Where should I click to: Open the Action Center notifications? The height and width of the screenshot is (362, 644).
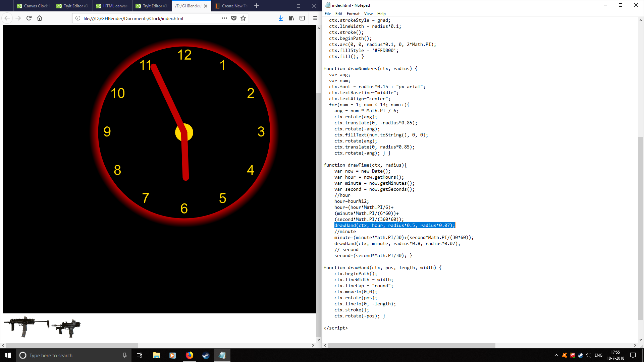[x=633, y=355]
